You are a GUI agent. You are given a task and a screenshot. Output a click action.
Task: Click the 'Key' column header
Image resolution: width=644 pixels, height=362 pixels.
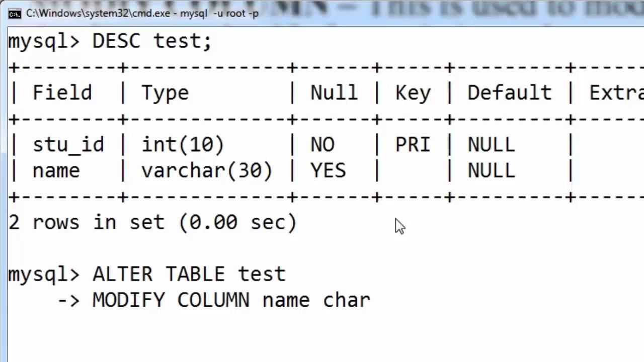point(413,93)
